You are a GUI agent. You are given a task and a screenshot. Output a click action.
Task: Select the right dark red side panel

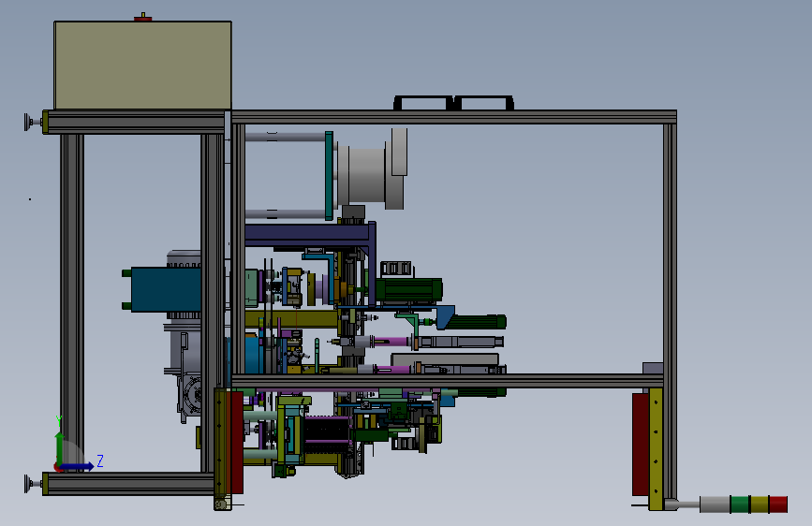[641, 445]
